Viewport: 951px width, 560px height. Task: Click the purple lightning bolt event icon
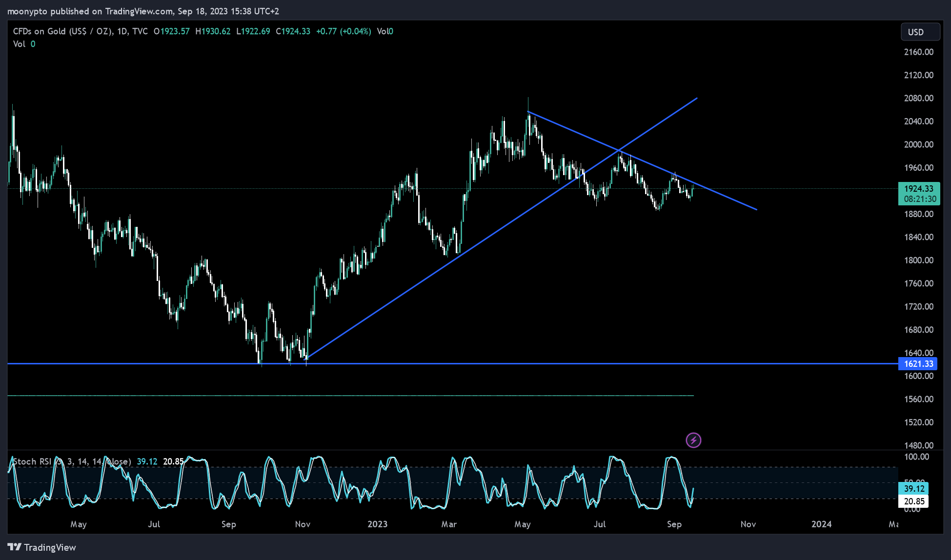pos(693,440)
